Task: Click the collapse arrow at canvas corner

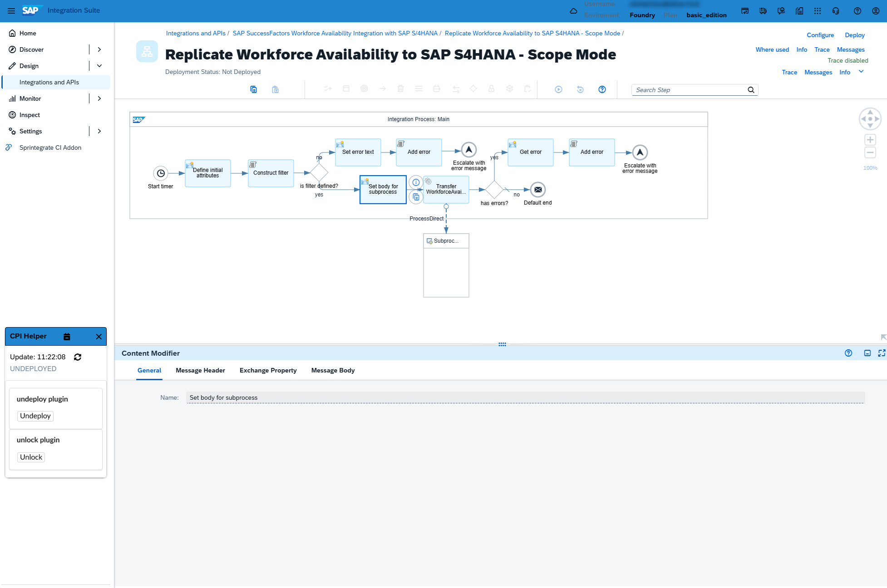Action: [x=883, y=337]
